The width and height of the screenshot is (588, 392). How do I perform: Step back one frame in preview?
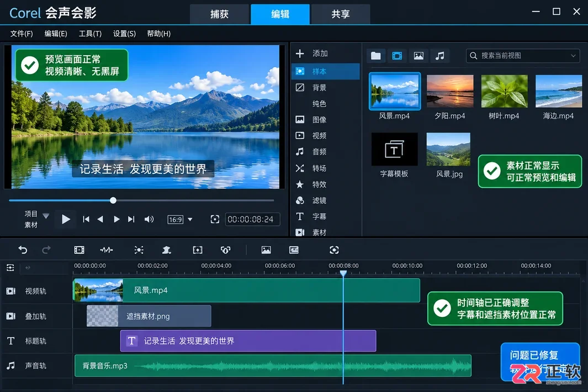[x=100, y=219]
